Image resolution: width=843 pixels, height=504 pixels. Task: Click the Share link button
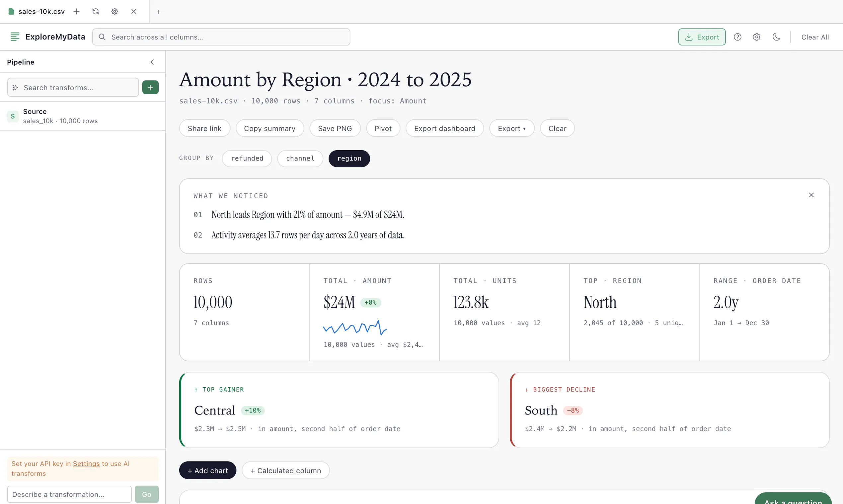tap(204, 128)
